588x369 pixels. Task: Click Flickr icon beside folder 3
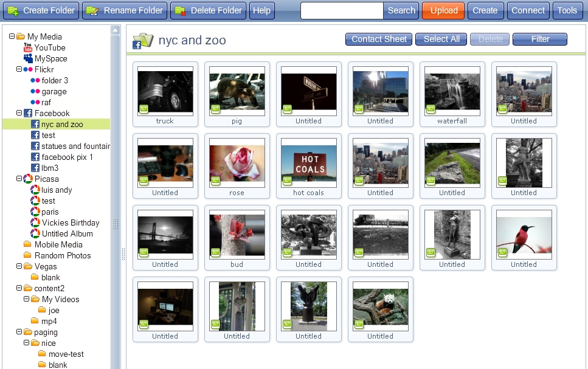35,80
